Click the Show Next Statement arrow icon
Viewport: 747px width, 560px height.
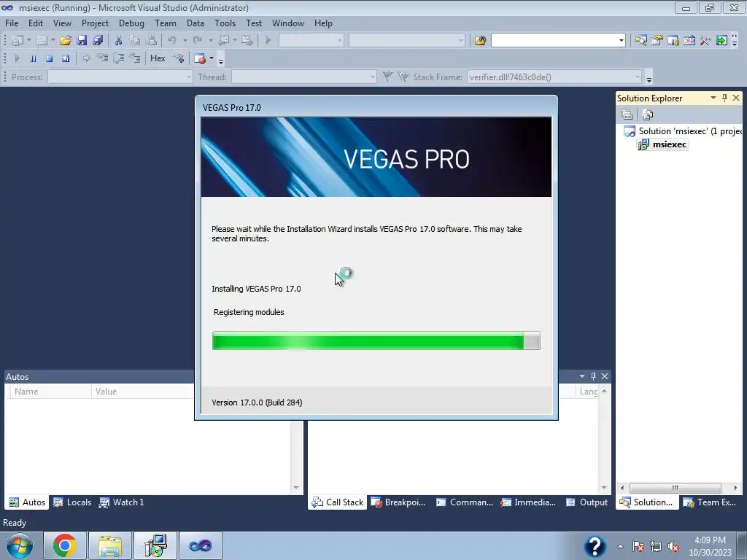tap(86, 58)
